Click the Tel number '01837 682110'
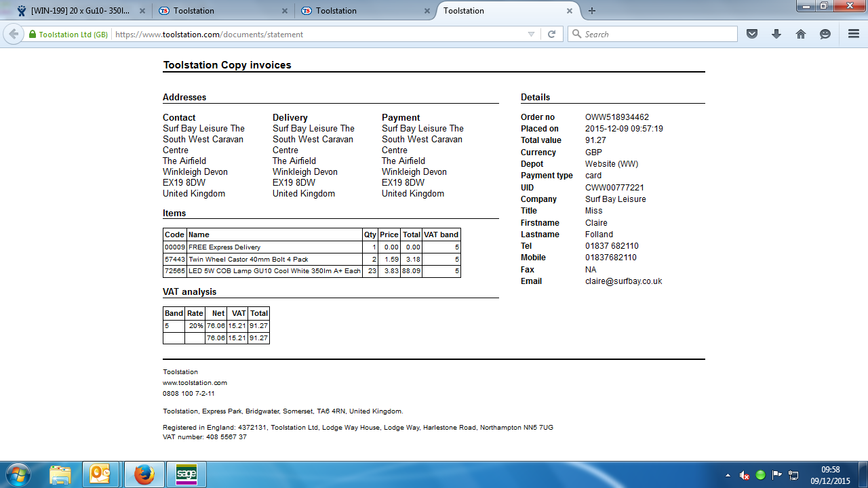868x488 pixels. [x=612, y=246]
